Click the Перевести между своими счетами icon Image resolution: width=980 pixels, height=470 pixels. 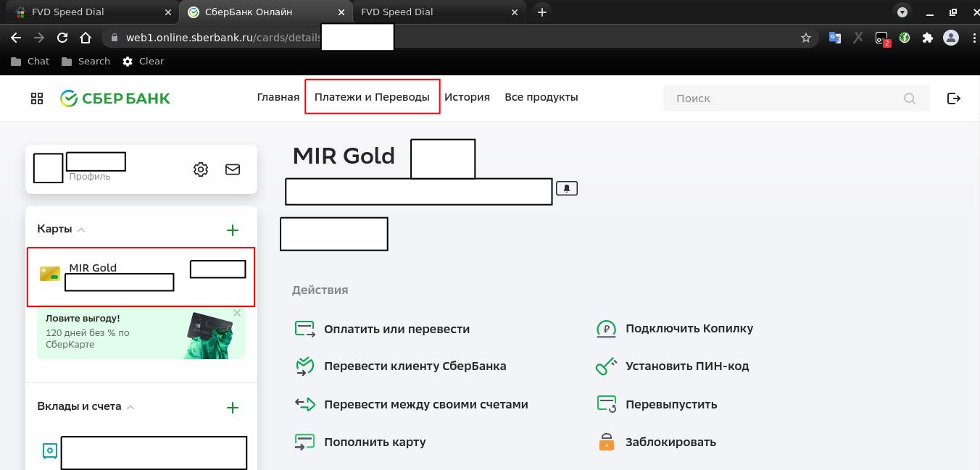point(305,404)
